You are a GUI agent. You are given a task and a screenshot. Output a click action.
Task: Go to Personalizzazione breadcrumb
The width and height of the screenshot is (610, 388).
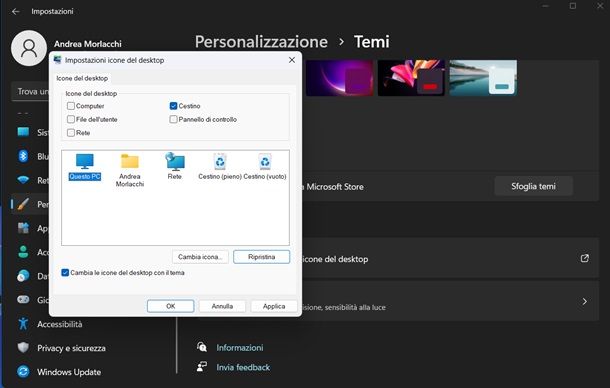coord(261,42)
